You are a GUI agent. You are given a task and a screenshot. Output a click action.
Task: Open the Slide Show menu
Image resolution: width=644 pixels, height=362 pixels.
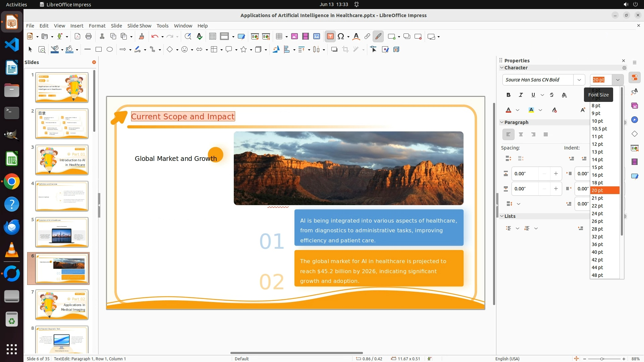[139, 26]
